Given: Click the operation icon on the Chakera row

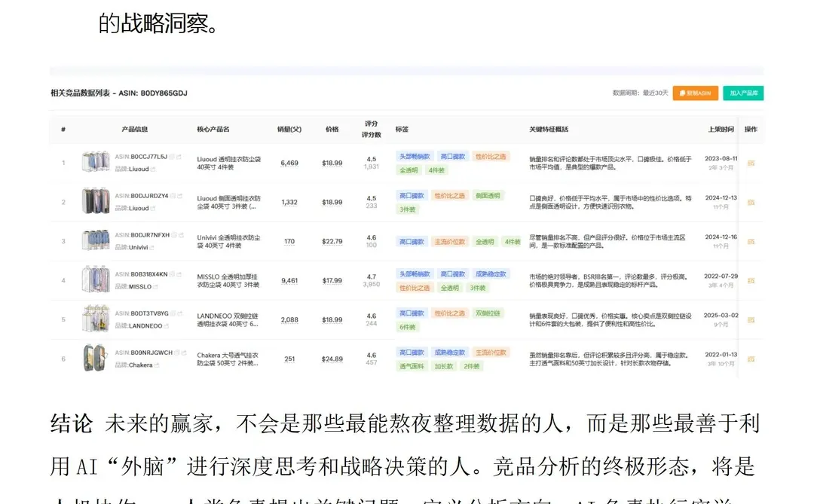Looking at the screenshot, I should [x=751, y=358].
